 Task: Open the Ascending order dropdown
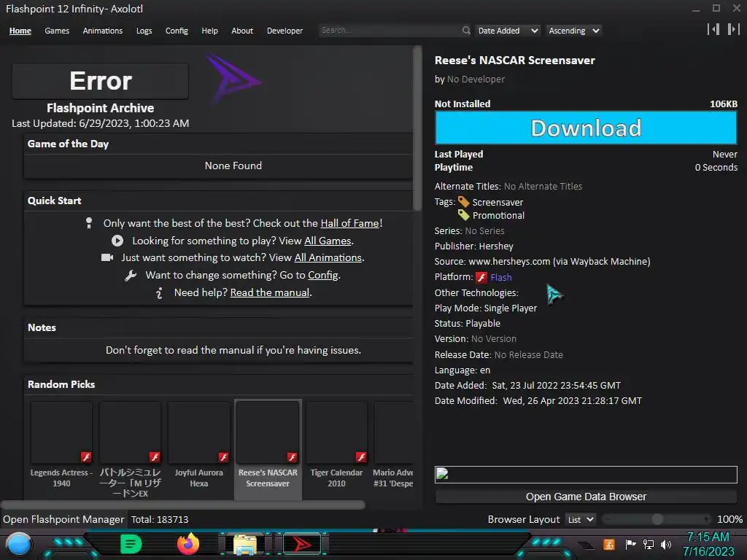coord(573,31)
